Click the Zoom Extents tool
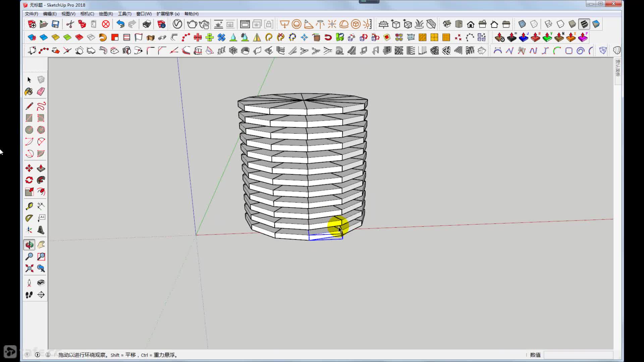The width and height of the screenshot is (644, 362). pos(29,268)
